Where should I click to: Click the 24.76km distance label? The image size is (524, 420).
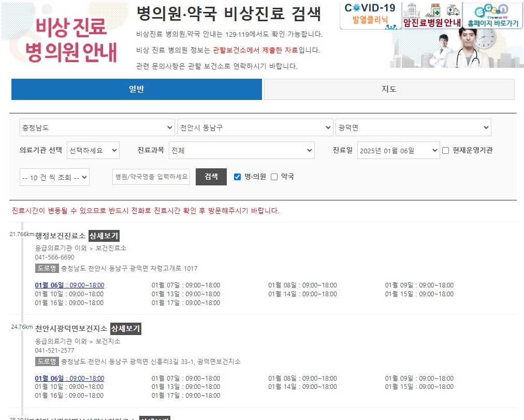pyautogui.click(x=22, y=327)
